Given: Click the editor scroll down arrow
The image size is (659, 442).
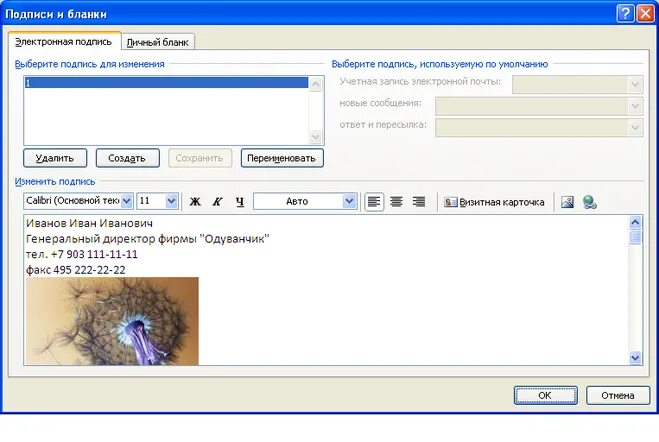Looking at the screenshot, I should 635,358.
